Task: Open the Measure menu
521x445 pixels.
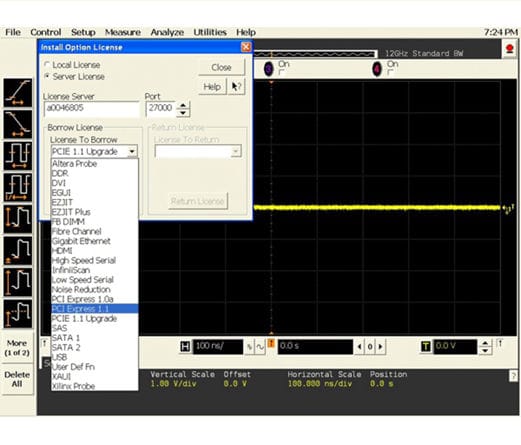Action: coord(123,32)
